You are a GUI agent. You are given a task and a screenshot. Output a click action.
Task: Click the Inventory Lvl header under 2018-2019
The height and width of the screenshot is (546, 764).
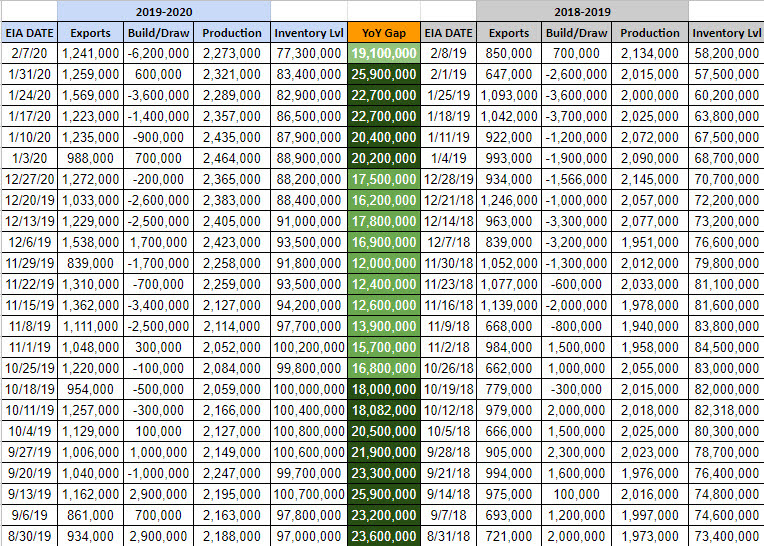point(726,33)
